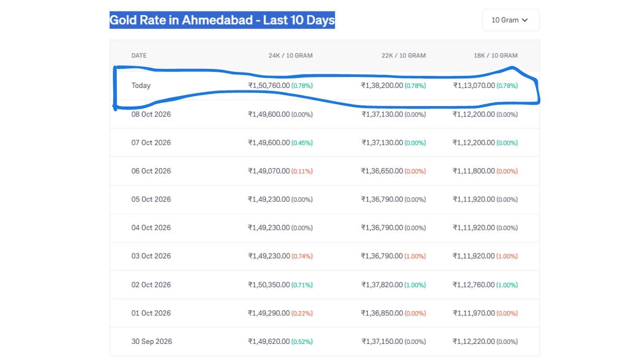Select the "22K / 10 GRAM" column header
The image size is (644, 362).
[404, 55]
